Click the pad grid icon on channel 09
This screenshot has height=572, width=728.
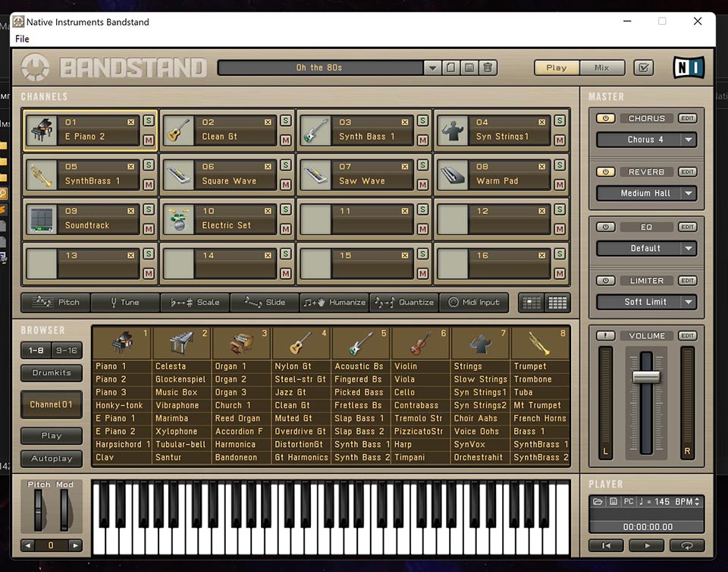pos(42,219)
